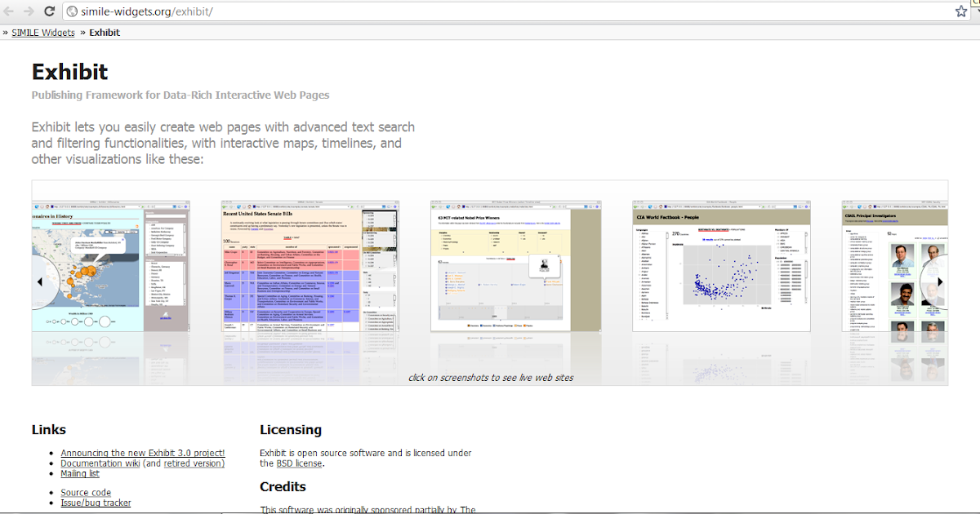The height and width of the screenshot is (514, 980).
Task: Click the browser forward arrow
Action: pos(29,11)
